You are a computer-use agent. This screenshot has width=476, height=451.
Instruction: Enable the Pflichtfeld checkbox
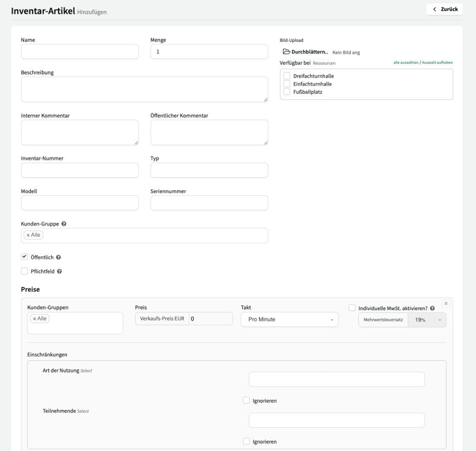[25, 271]
